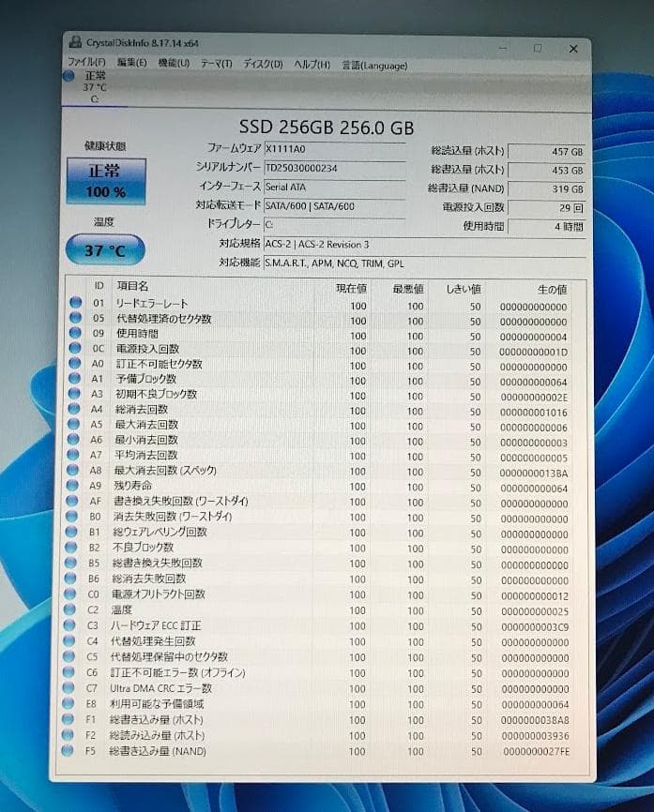Viewport: 654px width, 812px height.
Task: Select the A8 最大消去回数 (スペック) row name
Action: (165, 470)
